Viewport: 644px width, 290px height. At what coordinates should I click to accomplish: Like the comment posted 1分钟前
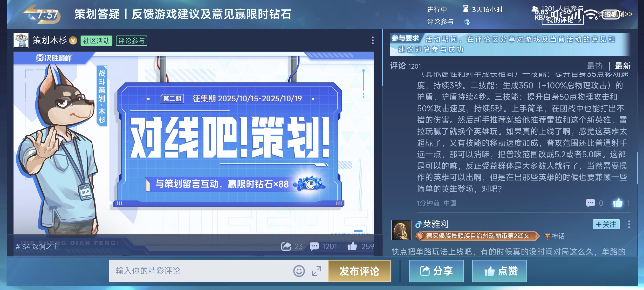[x=617, y=203]
